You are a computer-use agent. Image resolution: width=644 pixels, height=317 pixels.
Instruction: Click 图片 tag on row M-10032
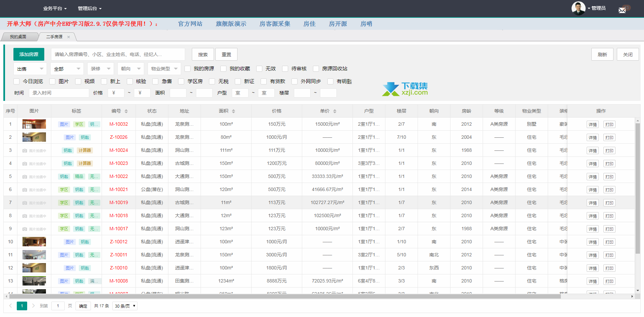64,124
